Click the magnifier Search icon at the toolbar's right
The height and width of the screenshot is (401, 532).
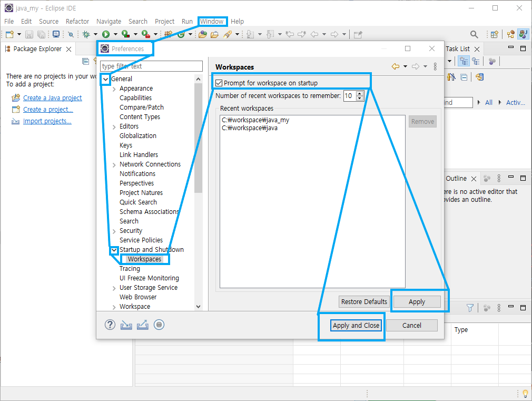(474, 34)
